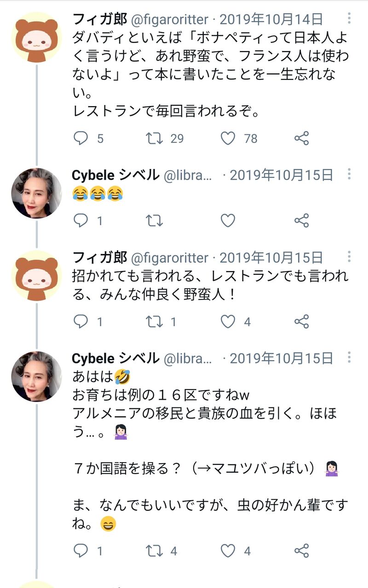368x588 pixels.
Task: Open the 2019年10月14日 tweet timestamp
Action: click(271, 19)
